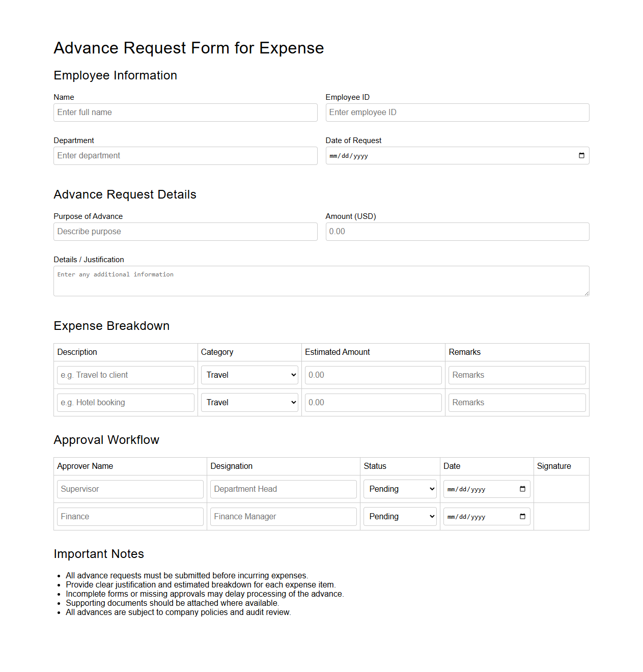Select the 'Hotel booking' description field

[126, 403]
